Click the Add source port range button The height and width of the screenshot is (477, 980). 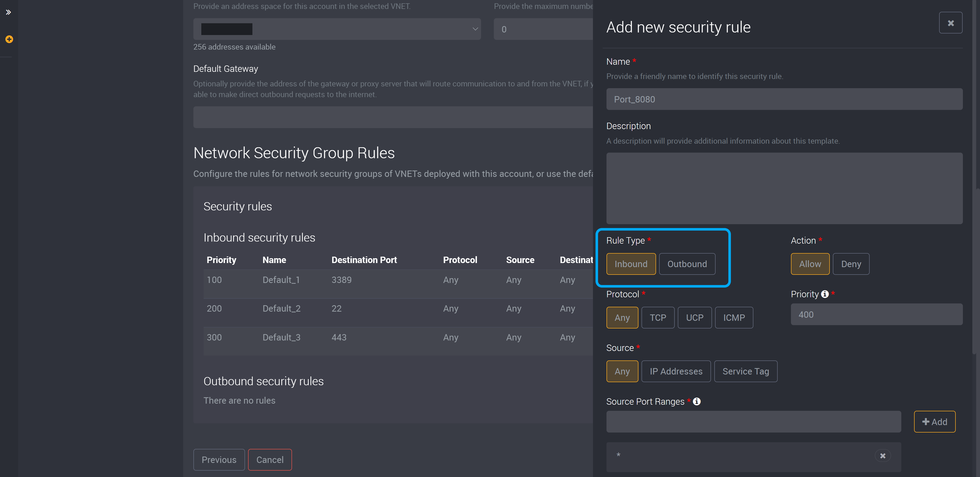pos(935,422)
